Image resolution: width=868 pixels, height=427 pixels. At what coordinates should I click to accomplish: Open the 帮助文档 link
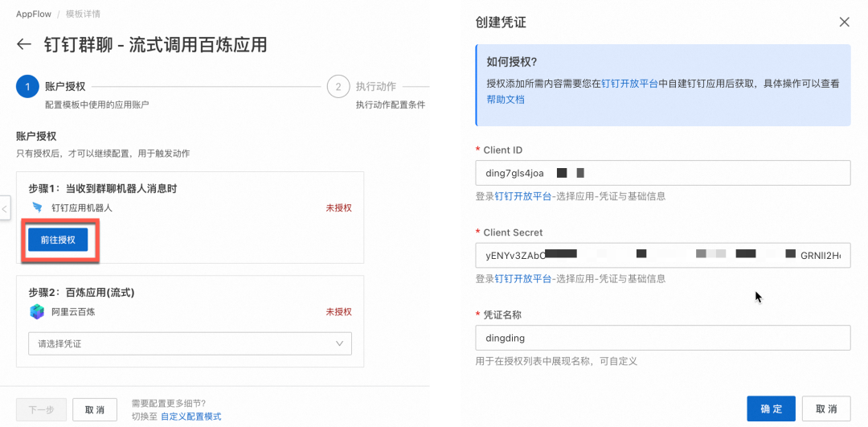(x=505, y=100)
